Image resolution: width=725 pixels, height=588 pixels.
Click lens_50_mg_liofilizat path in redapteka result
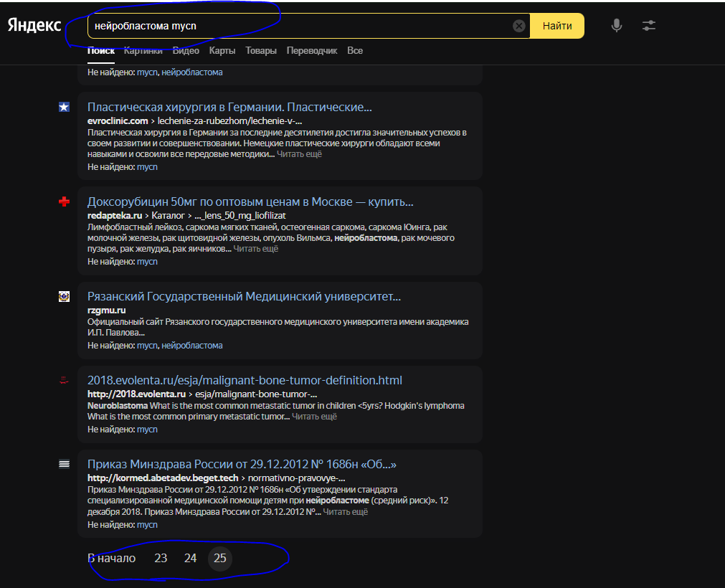click(x=240, y=215)
